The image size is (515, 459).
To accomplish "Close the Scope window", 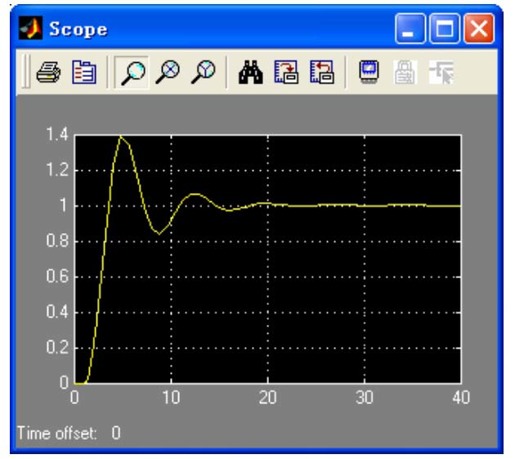I will coord(479,29).
